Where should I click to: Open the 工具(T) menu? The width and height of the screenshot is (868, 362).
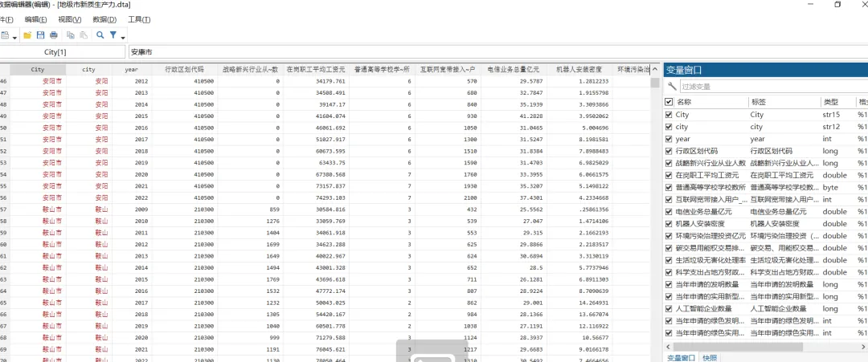pos(139,19)
